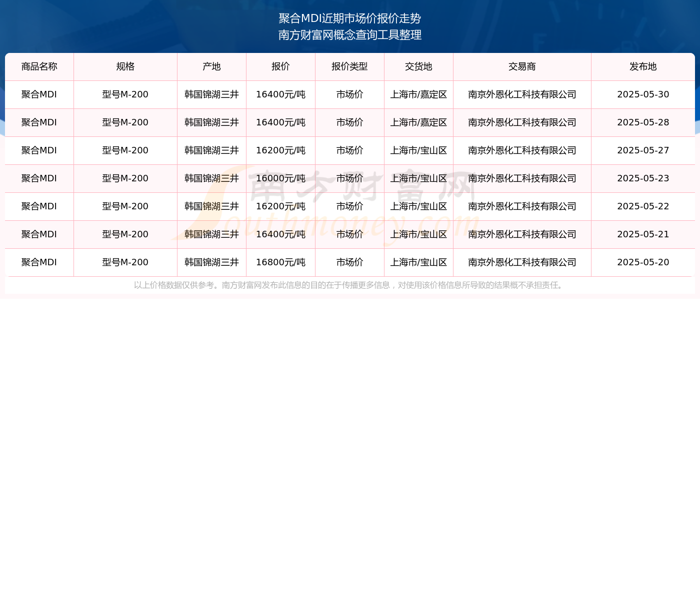The height and width of the screenshot is (602, 700).
Task: Select the date cell 2025-05-28
Action: pyautogui.click(x=643, y=122)
